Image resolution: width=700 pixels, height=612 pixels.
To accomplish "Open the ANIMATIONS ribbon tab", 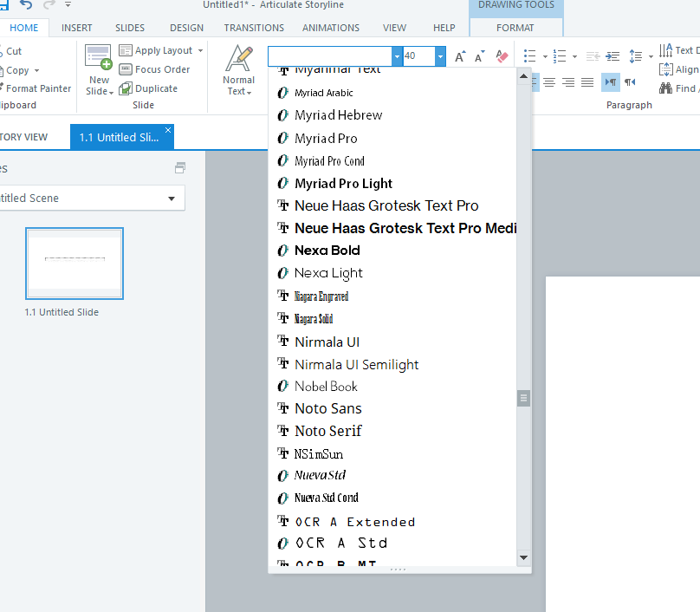I will [331, 28].
